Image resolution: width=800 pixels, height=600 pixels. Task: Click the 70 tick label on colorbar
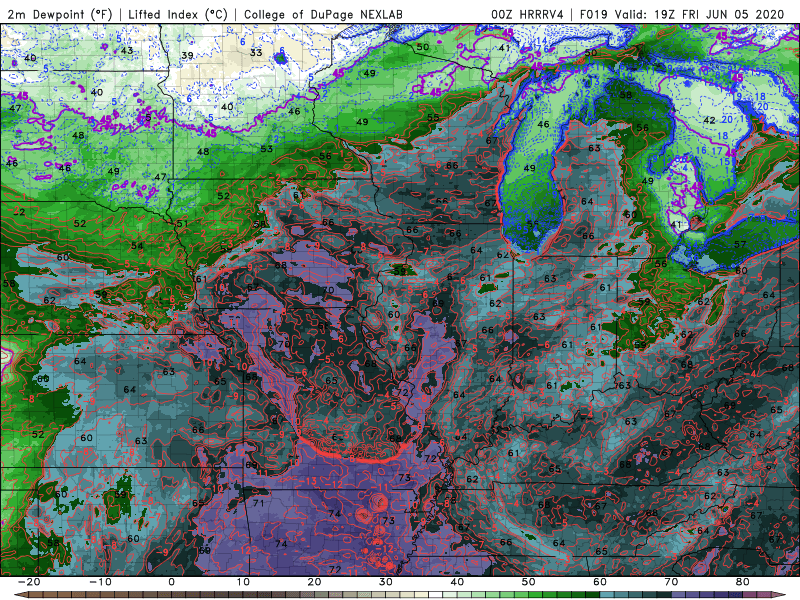click(671, 582)
